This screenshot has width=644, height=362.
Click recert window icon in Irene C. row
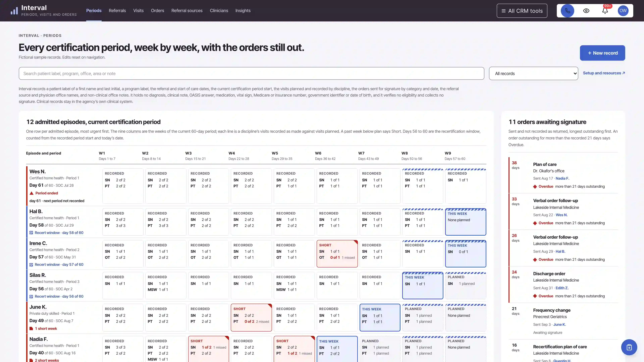pos(31,265)
